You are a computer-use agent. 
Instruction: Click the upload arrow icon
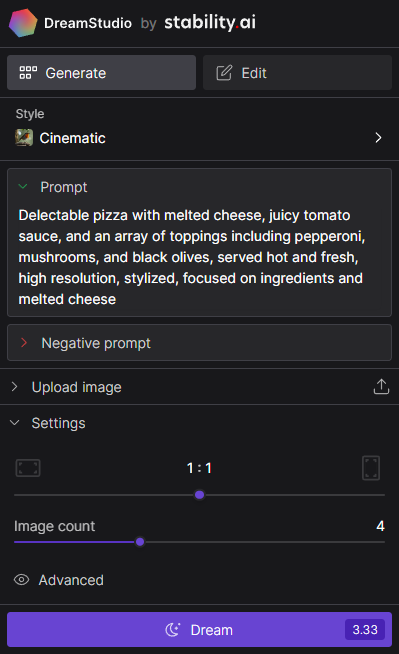(381, 387)
